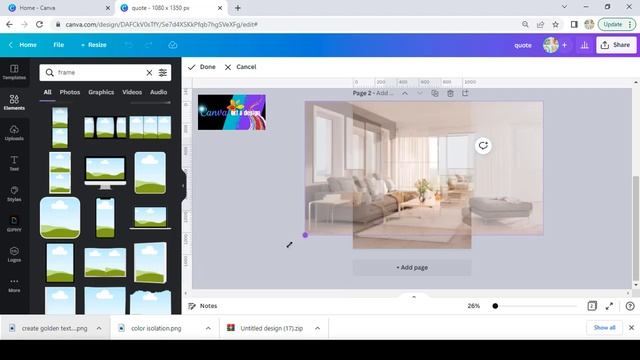Open the Styles sidebar panel
640x360 pixels.
pos(14,194)
